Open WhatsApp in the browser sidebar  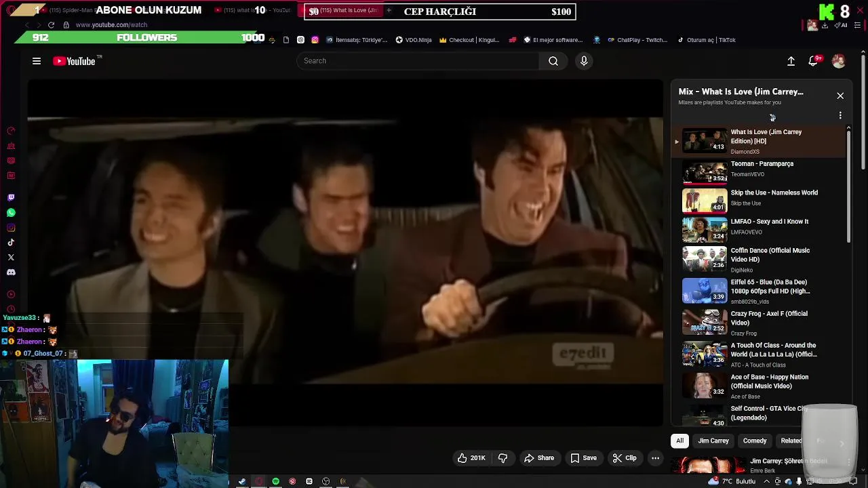11,213
